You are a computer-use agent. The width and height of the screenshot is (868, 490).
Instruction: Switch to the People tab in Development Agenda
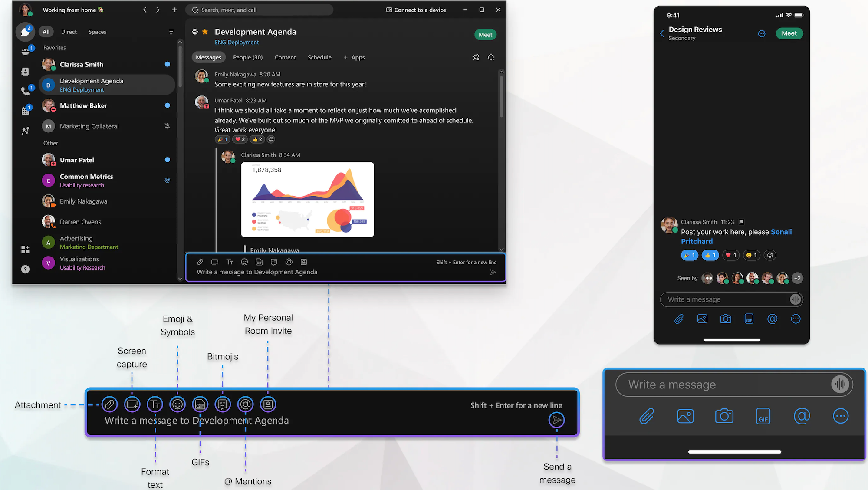248,57
